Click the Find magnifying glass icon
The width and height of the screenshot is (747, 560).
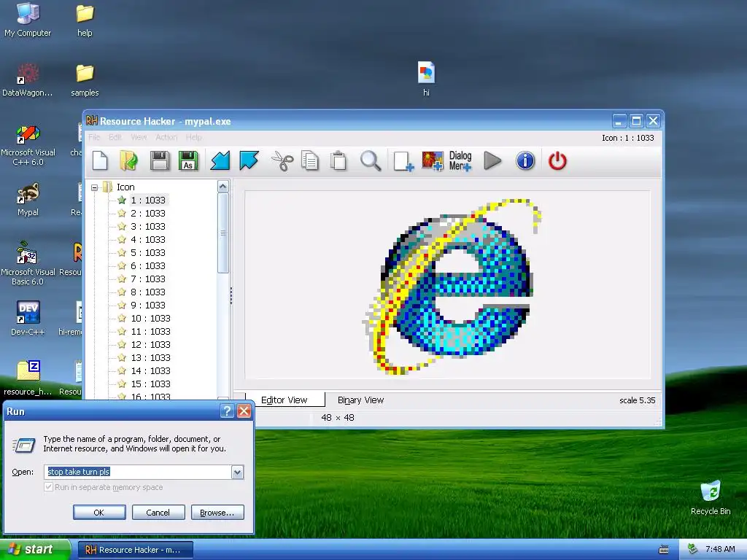370,161
